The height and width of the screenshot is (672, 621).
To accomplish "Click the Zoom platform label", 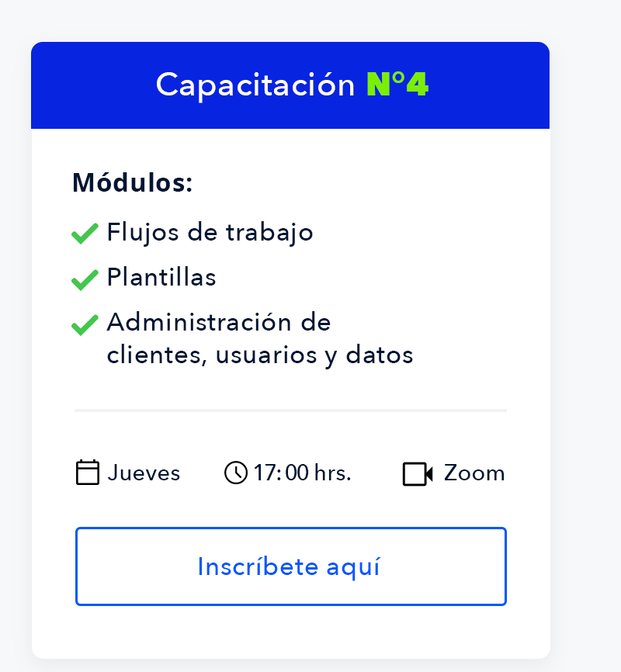I will pyautogui.click(x=474, y=473).
